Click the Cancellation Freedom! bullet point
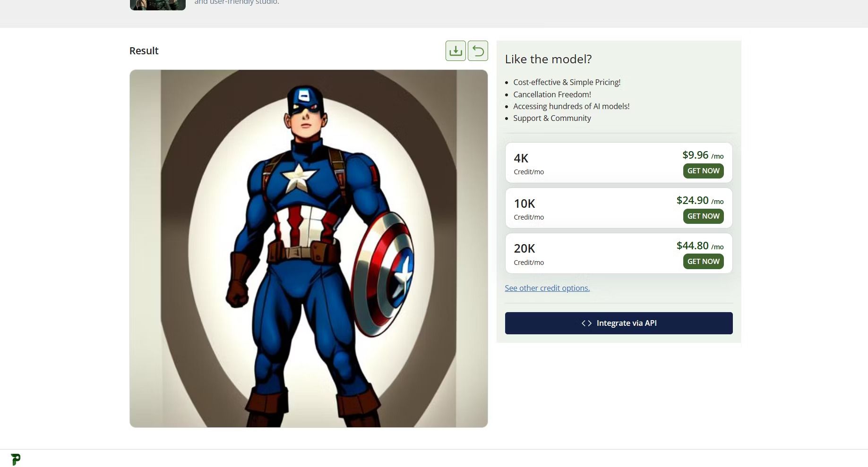868x467 pixels. tap(552, 94)
